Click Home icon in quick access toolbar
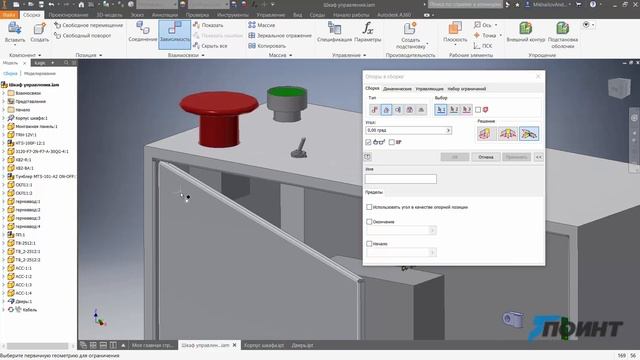This screenshot has height=360, width=640. click(x=81, y=4)
